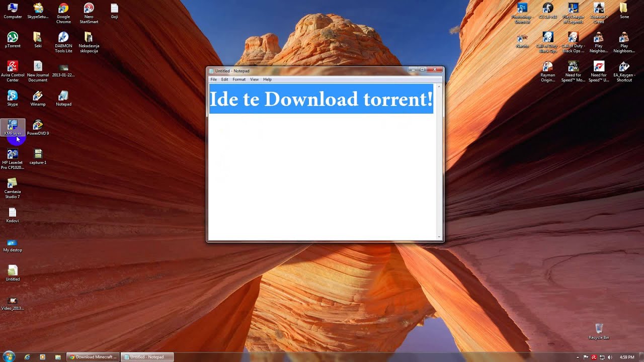Screen dimensions: 644x362
Task: Open the network tray icon
Action: (x=602, y=357)
